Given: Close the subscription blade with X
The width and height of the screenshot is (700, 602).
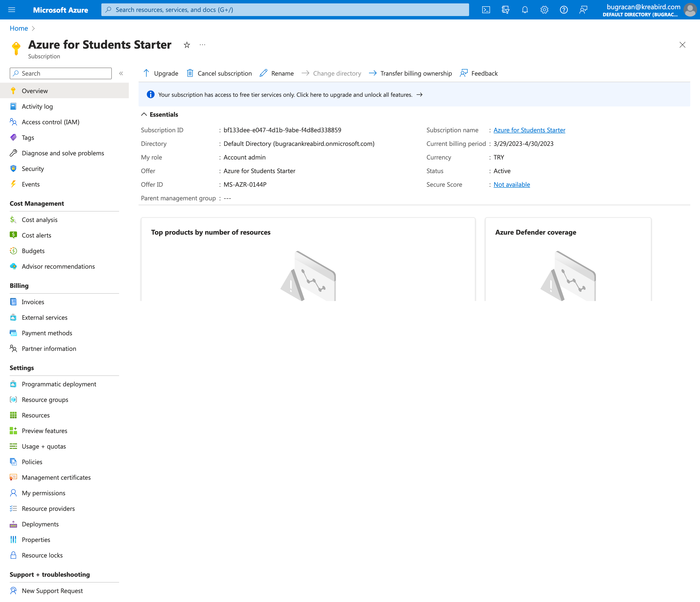Looking at the screenshot, I should 682,45.
